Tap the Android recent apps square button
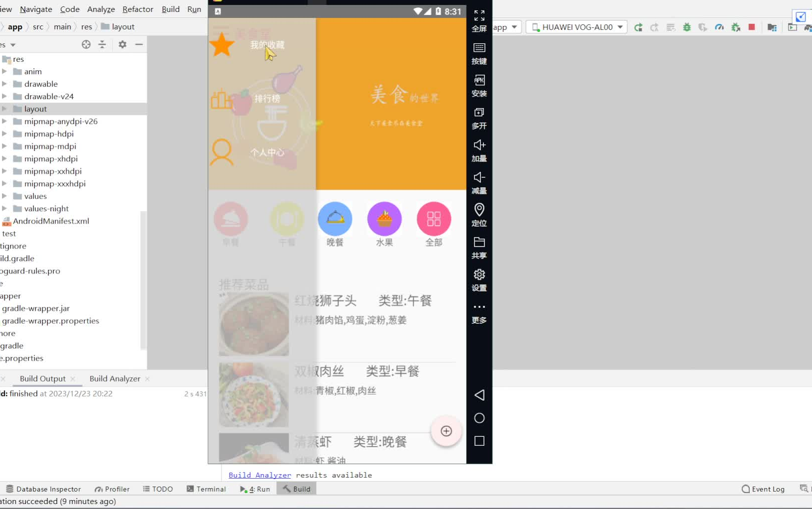 [x=479, y=441]
